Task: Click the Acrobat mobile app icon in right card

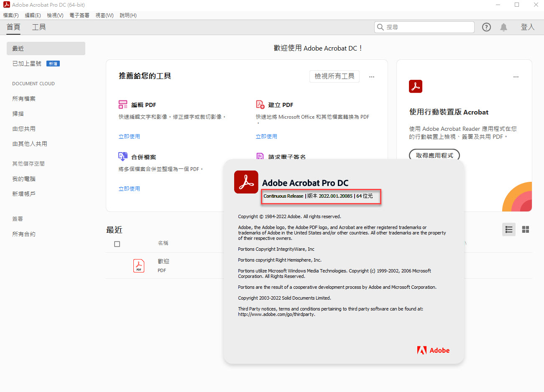Action: point(416,87)
